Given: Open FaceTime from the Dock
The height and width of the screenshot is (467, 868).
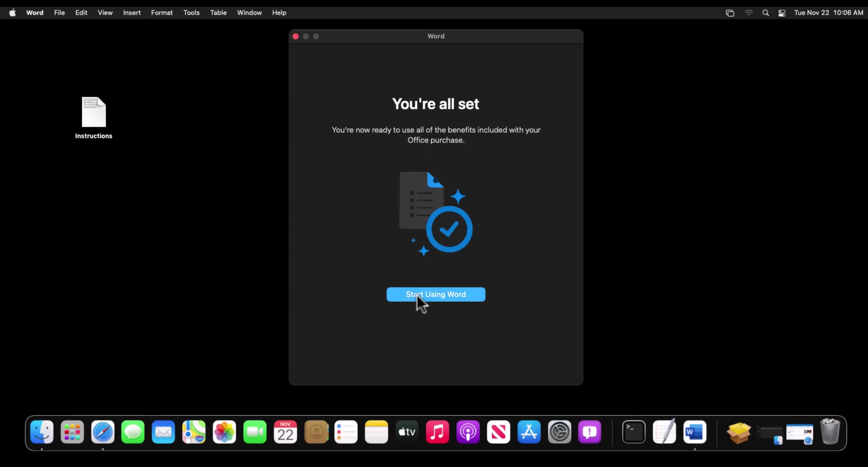Looking at the screenshot, I should [255, 432].
